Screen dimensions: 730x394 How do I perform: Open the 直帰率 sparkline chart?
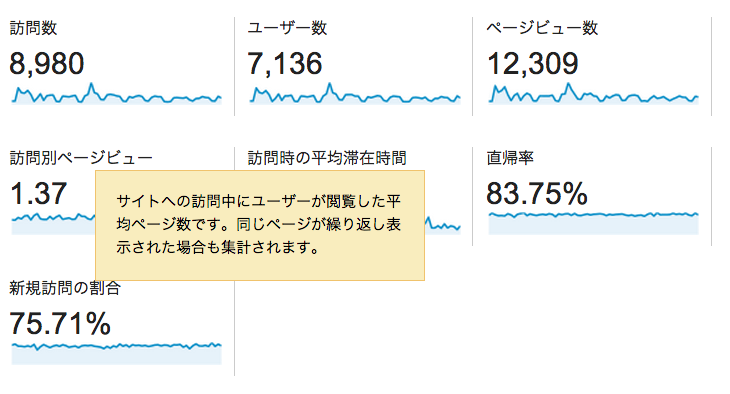pyautogui.click(x=594, y=223)
